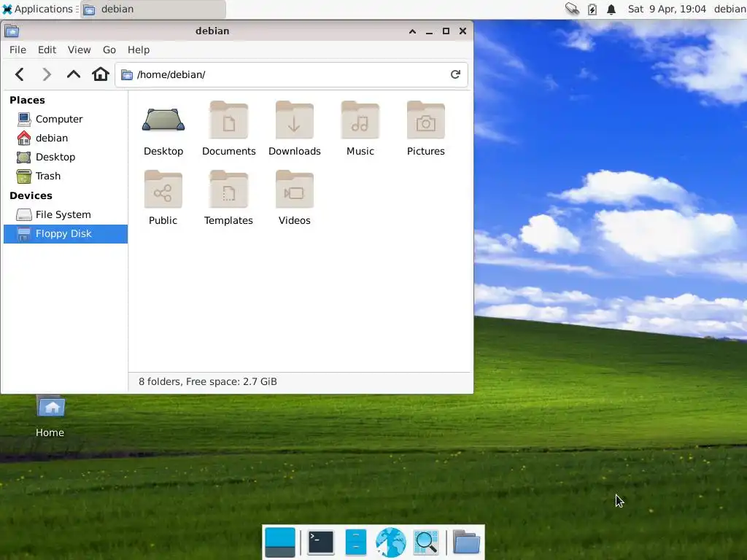747x560 pixels.
Task: Click Show Desktop in the dock
Action: click(280, 542)
